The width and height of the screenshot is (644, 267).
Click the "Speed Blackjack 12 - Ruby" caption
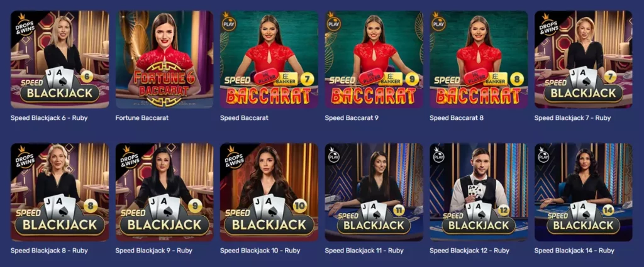point(469,250)
